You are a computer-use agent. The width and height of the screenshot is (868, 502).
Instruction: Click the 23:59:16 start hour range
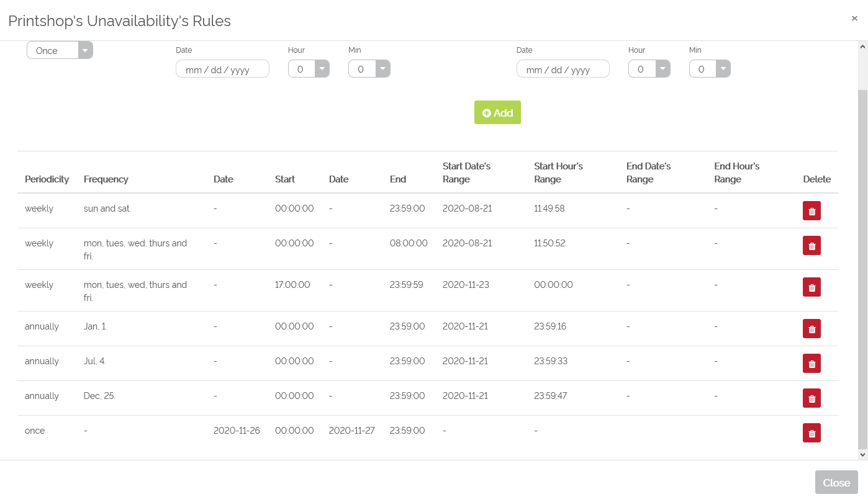point(550,326)
